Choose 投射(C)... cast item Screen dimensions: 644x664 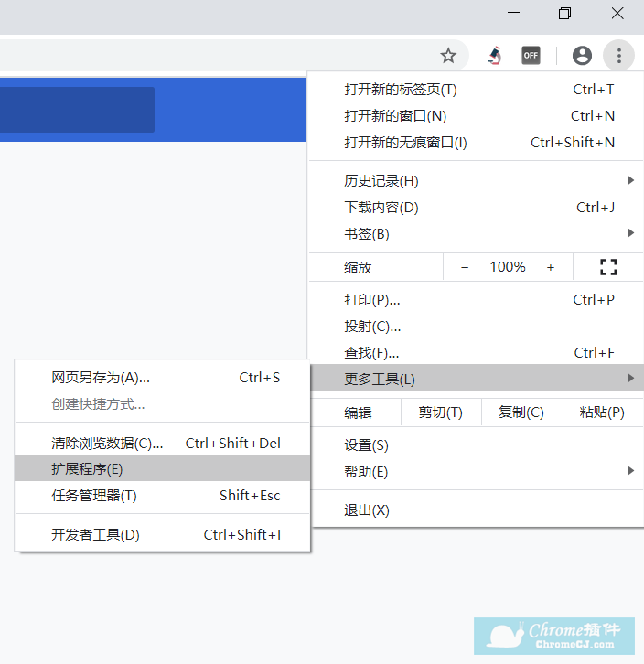click(477, 327)
